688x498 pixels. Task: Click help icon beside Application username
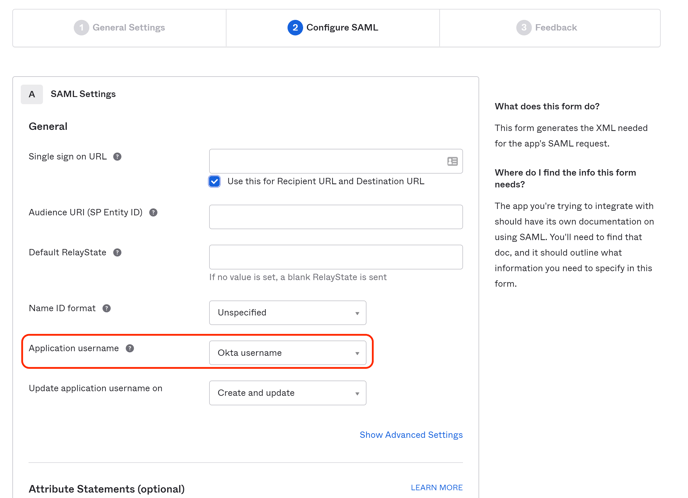[130, 349]
